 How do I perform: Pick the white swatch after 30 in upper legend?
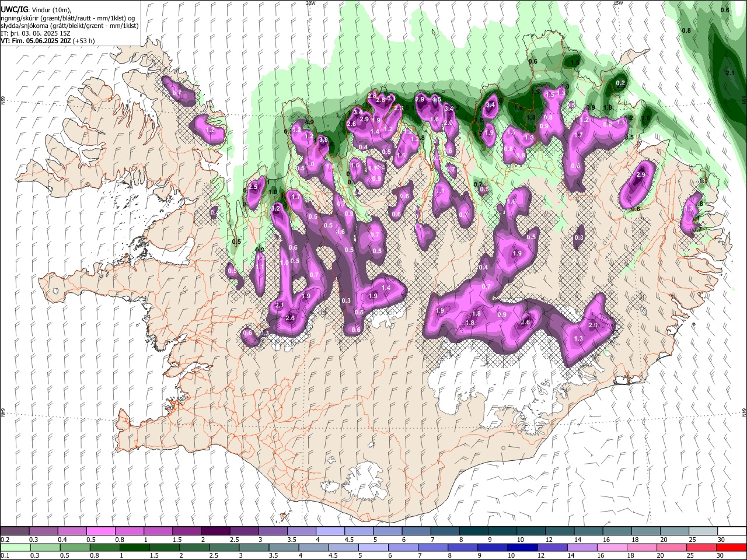732,531
